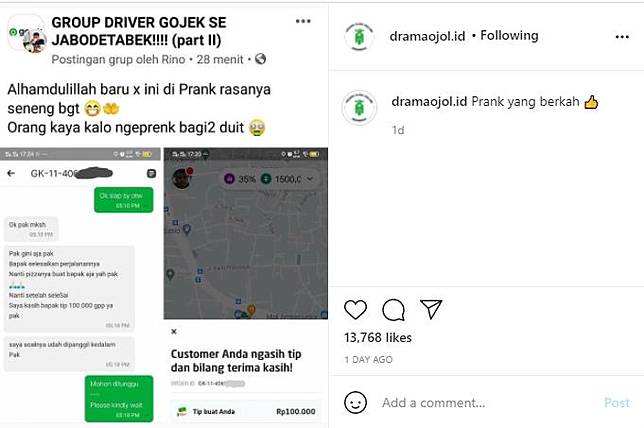Click the Post comment button

[x=617, y=403]
